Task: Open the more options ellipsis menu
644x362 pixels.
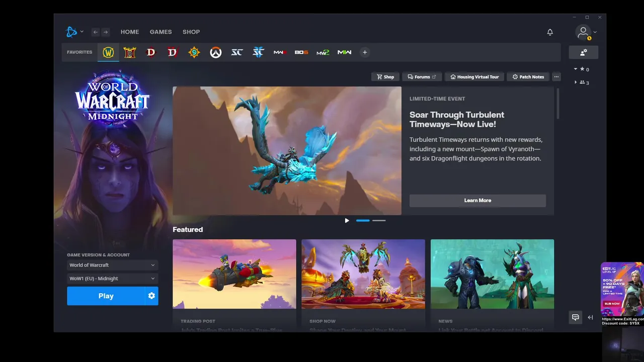Action: (x=556, y=77)
